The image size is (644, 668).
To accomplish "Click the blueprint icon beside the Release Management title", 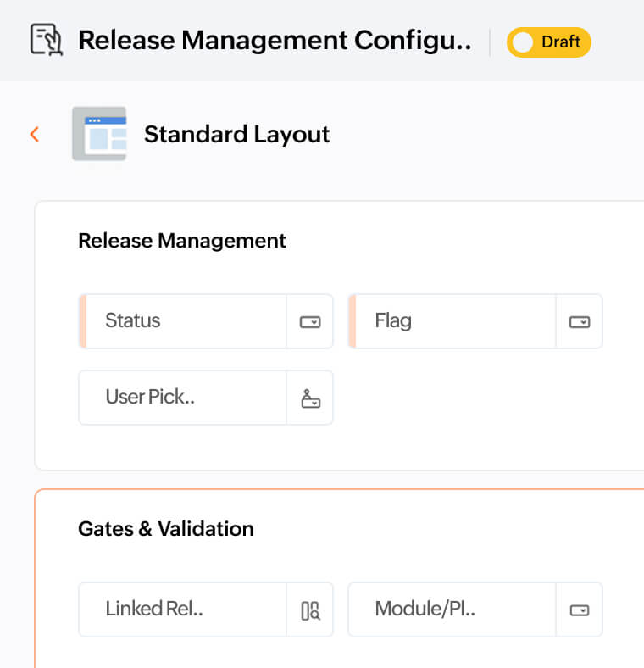I will click(x=47, y=40).
